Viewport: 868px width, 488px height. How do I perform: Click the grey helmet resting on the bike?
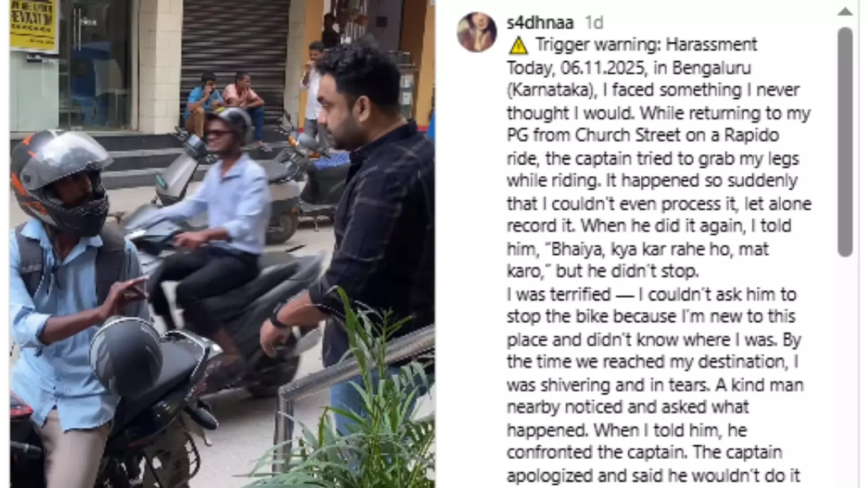click(126, 356)
